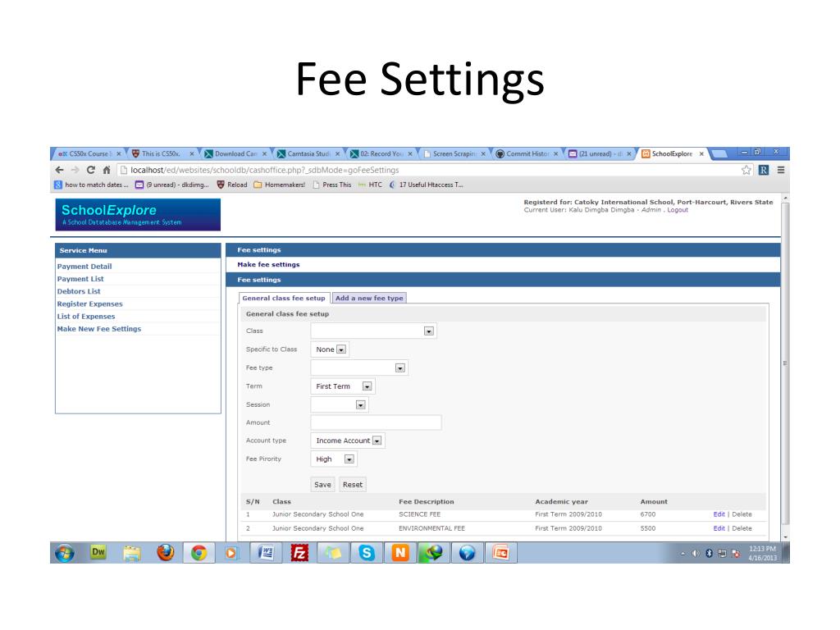Open Sticky Notes in the taskbar
The width and height of the screenshot is (840, 630).
[333, 552]
